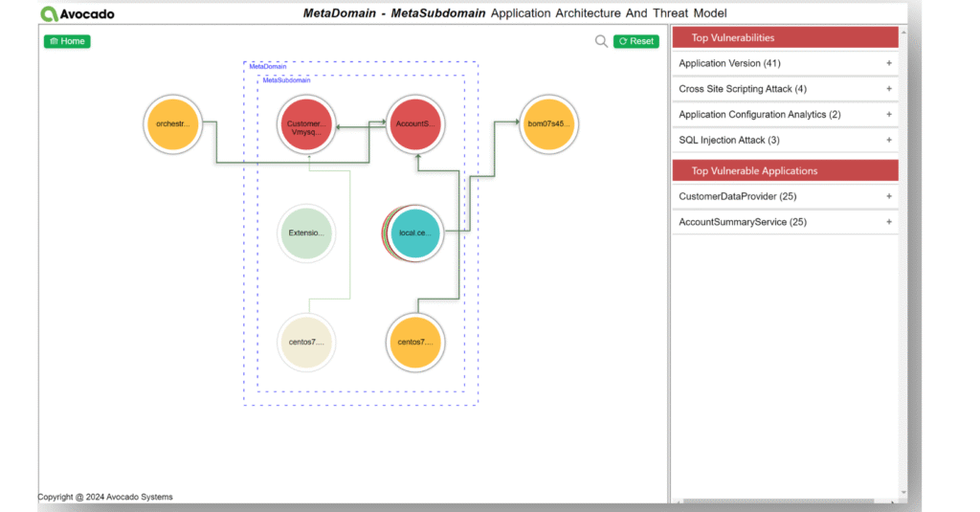980x512 pixels.
Task: Select the beige centos7 node
Action: tap(306, 342)
